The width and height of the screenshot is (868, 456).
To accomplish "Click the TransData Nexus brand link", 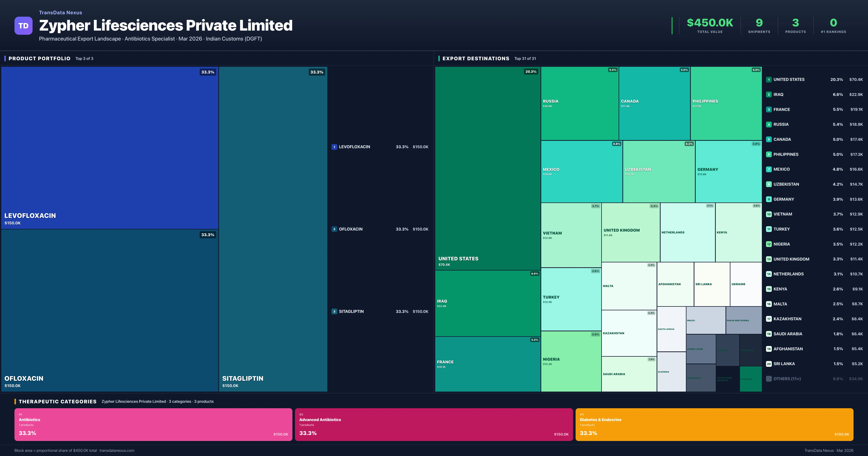I will pos(60,12).
